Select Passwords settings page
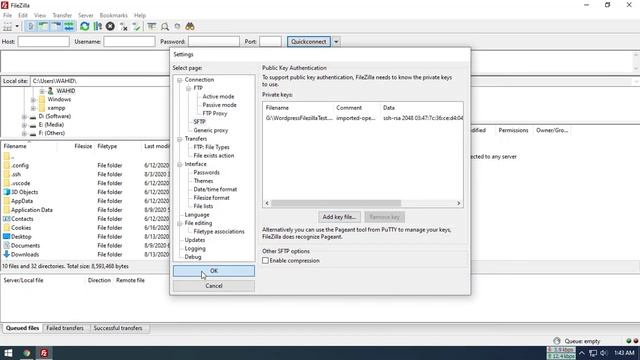 click(x=207, y=172)
